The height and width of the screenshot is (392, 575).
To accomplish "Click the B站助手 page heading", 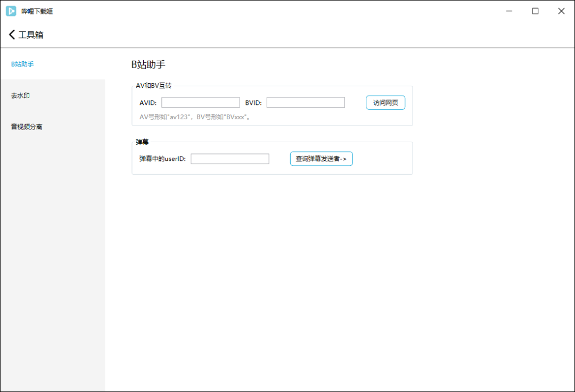I will tap(148, 64).
